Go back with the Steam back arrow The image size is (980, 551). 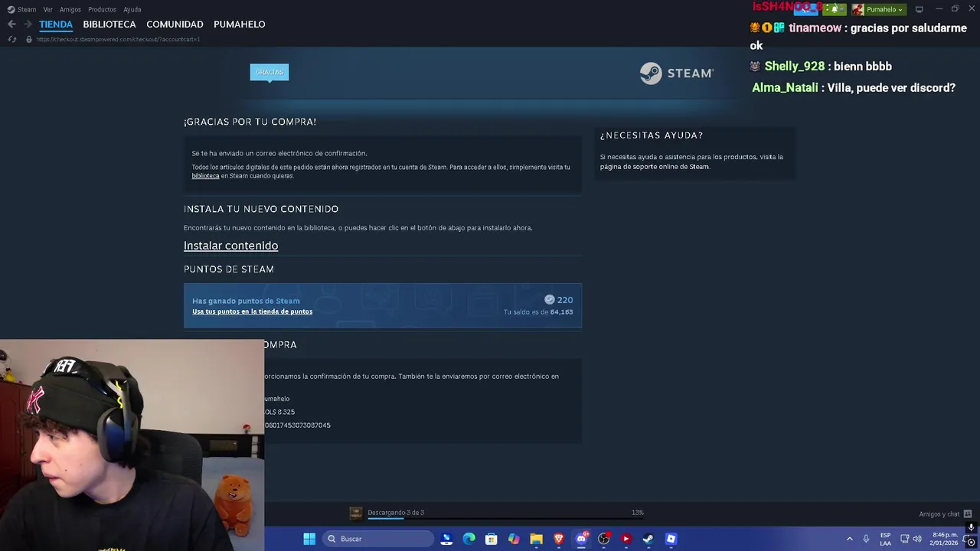(x=11, y=24)
